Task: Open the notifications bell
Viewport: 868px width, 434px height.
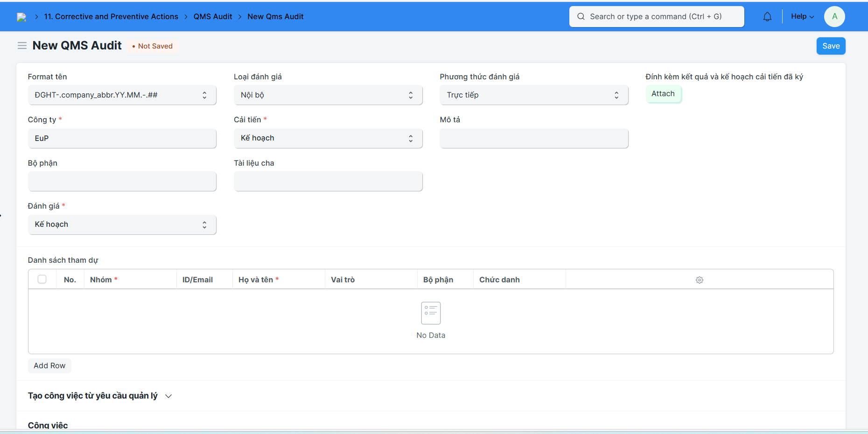Action: click(x=767, y=17)
